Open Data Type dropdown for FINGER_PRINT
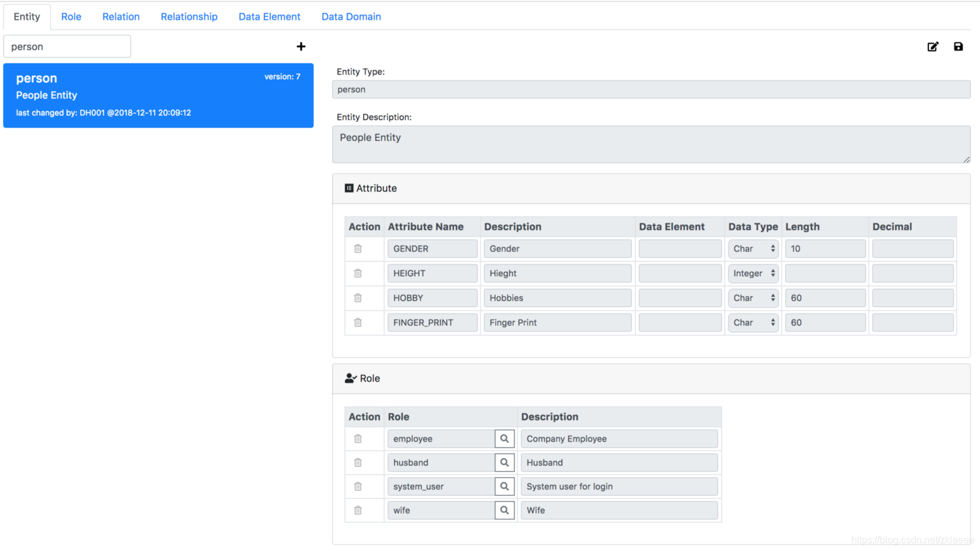The image size is (980, 551). (753, 322)
